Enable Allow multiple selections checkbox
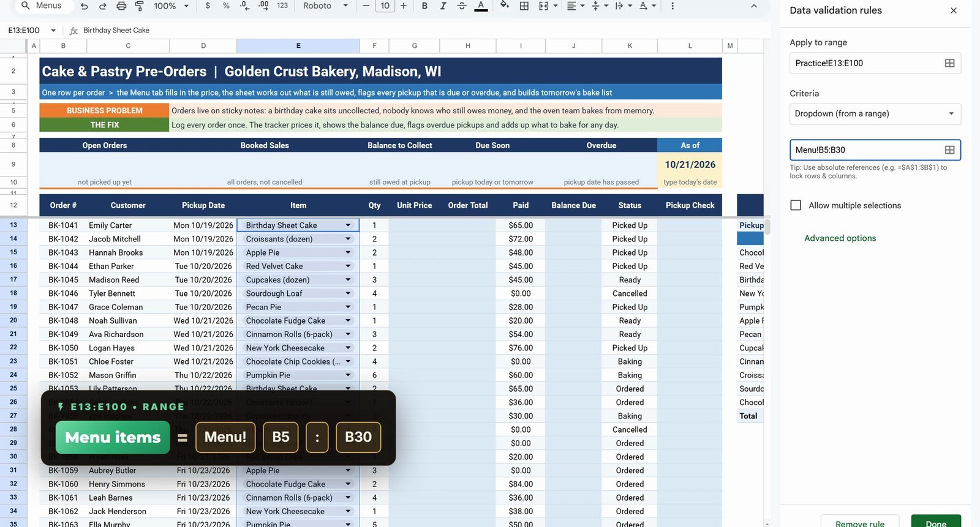This screenshot has height=527, width=980. tap(796, 205)
